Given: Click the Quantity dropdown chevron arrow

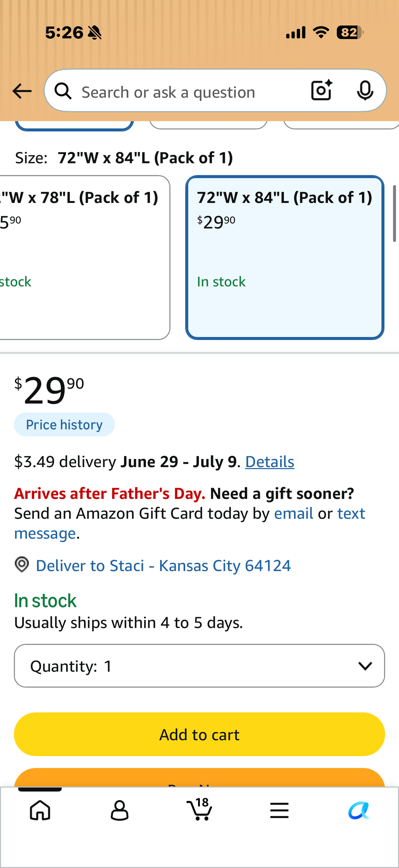Looking at the screenshot, I should (365, 666).
